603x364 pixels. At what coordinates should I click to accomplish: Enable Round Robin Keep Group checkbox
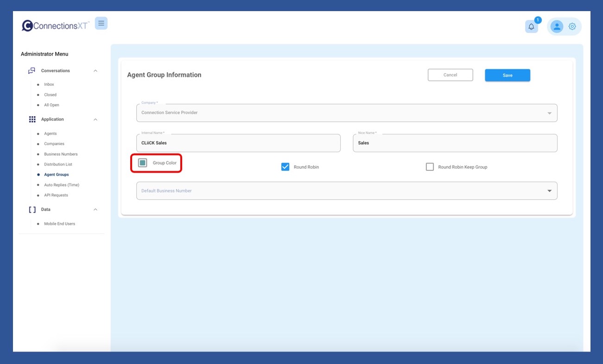click(x=430, y=167)
